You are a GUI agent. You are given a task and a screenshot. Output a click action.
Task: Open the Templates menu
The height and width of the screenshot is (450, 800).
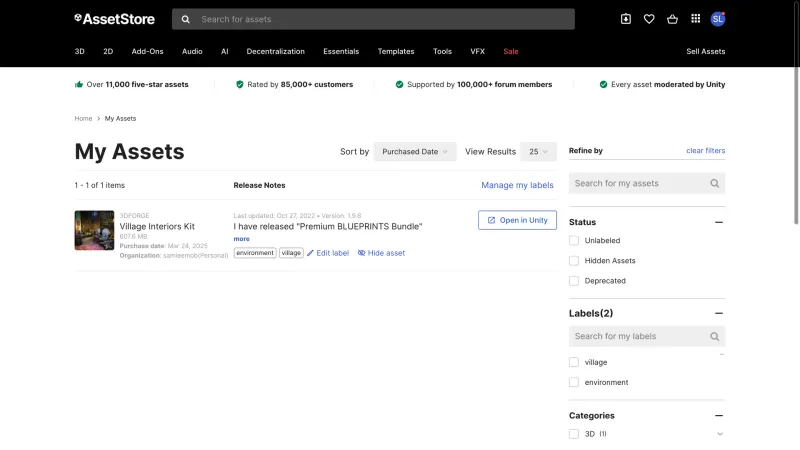coord(396,52)
